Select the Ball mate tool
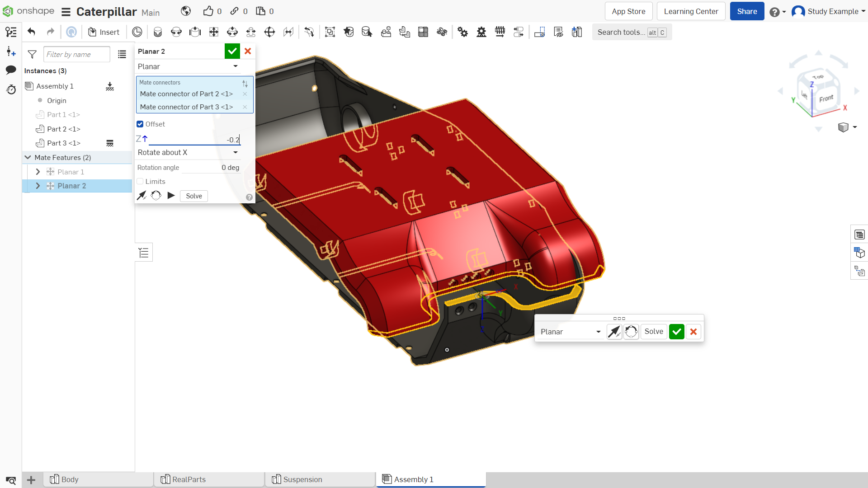 click(x=269, y=32)
